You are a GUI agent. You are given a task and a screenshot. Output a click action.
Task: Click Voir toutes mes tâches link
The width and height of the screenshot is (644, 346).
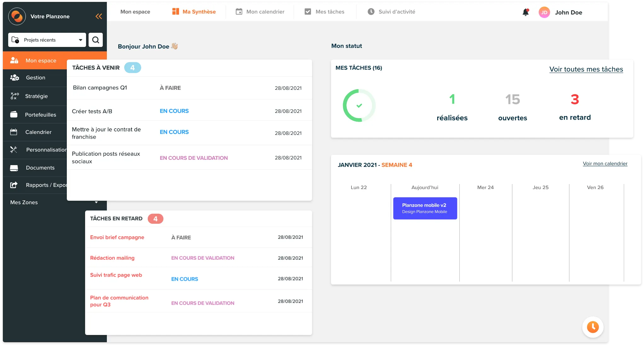pos(586,69)
